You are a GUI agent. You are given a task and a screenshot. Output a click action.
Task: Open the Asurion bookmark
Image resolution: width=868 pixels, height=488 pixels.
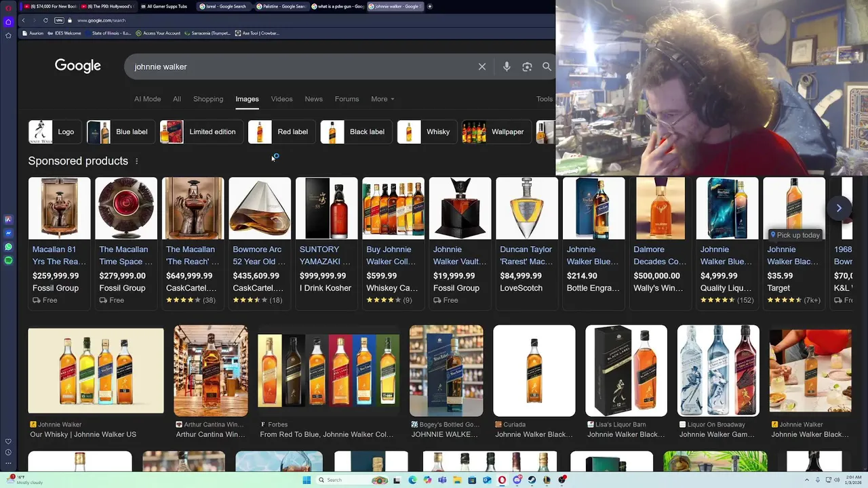tap(33, 33)
